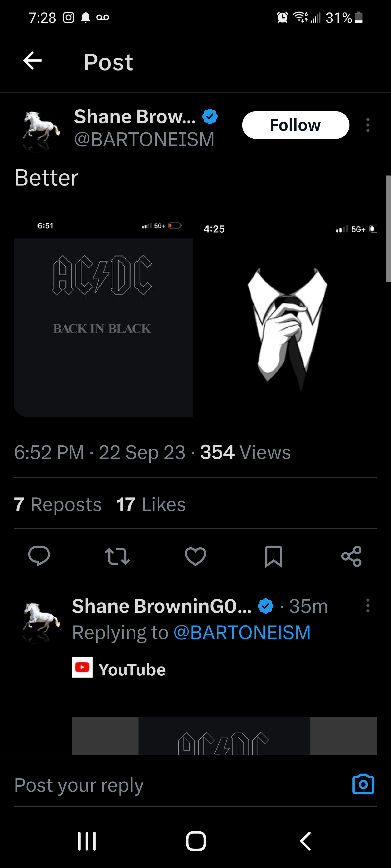
Task: Like the post with the heart icon
Action: [195, 556]
